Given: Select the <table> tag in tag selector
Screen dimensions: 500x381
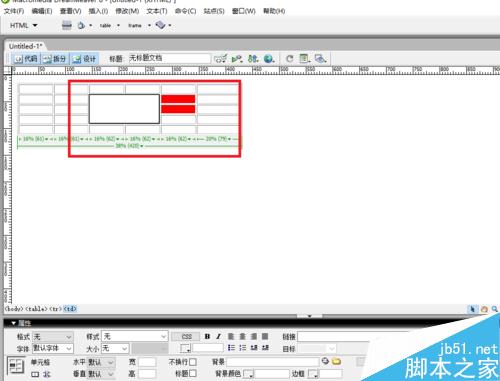Looking at the screenshot, I should pyautogui.click(x=36, y=309).
